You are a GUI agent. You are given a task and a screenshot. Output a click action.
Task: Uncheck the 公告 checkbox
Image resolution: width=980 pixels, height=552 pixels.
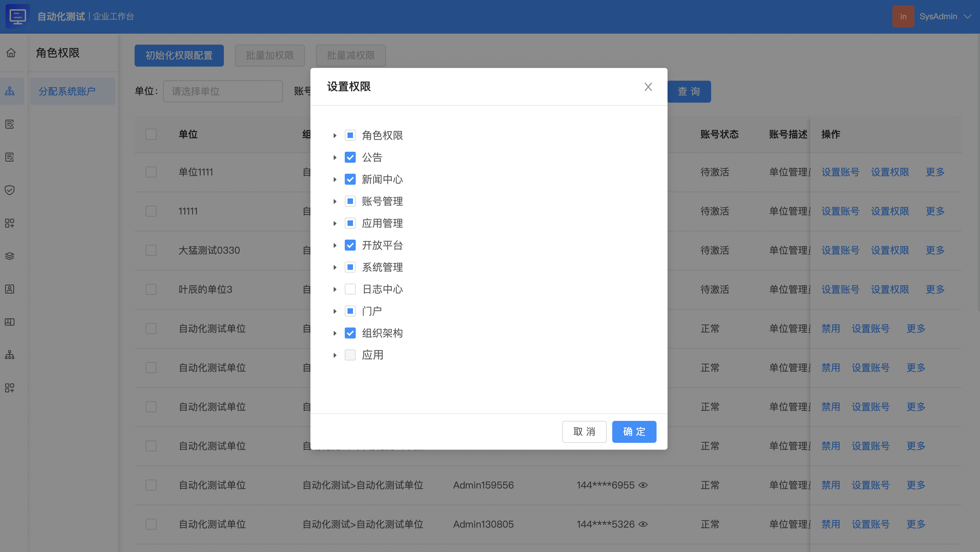[350, 158]
